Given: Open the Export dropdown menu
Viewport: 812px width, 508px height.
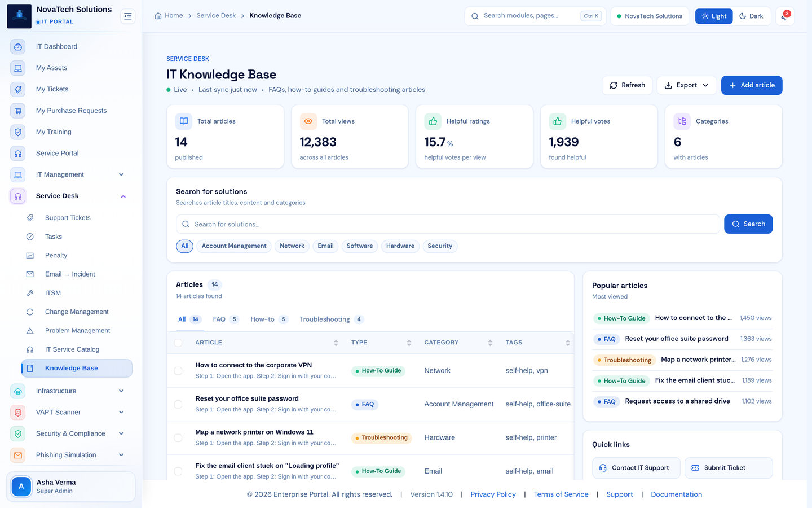Looking at the screenshot, I should click(x=687, y=85).
